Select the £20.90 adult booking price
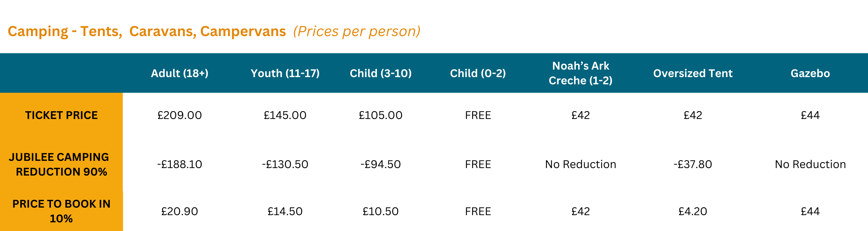 point(179,211)
